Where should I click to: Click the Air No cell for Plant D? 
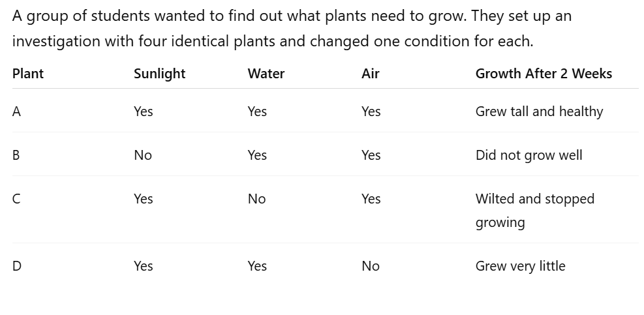click(370, 266)
